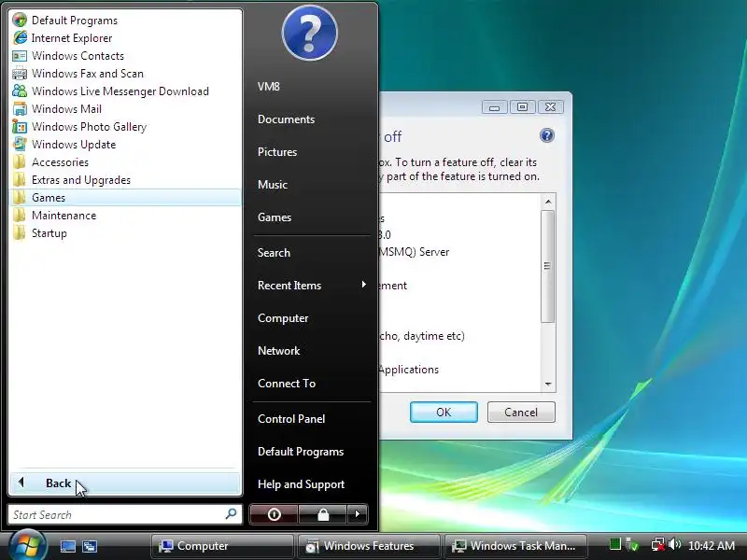Click the network disconnected tray icon
The width and height of the screenshot is (747, 560).
(658, 544)
